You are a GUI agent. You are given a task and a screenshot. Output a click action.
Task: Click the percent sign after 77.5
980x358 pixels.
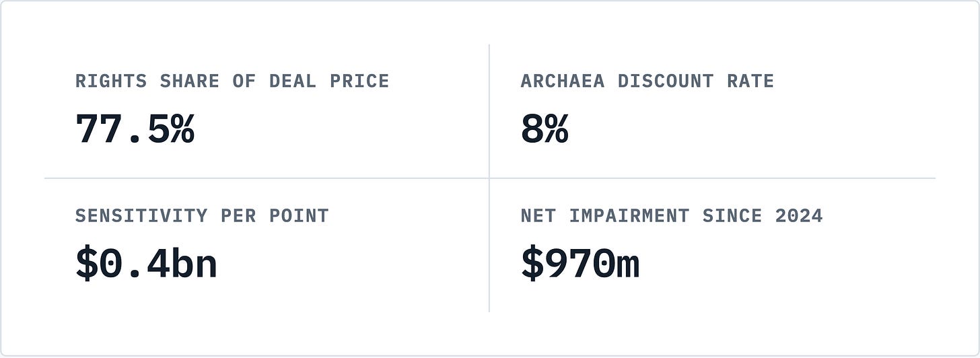(183, 129)
